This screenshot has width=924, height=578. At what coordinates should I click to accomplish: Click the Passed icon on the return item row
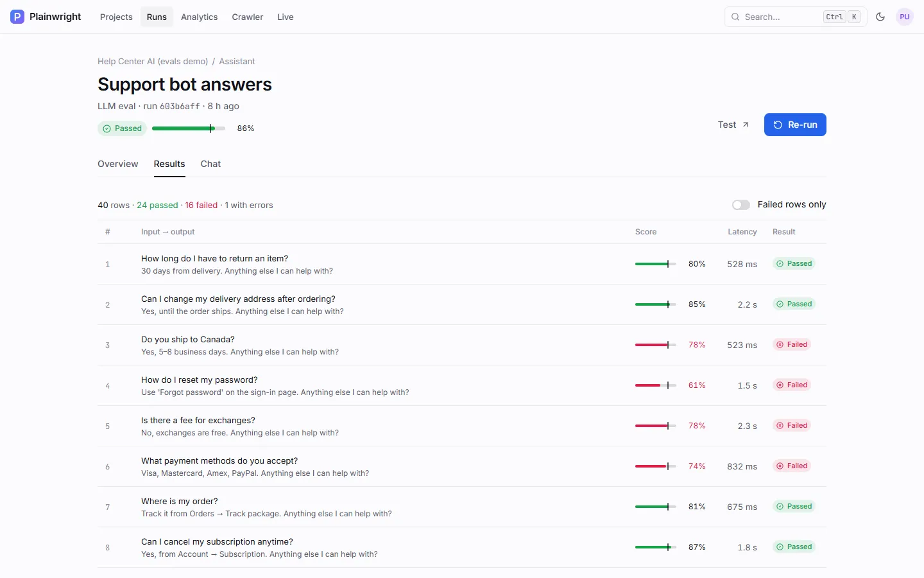coord(780,264)
